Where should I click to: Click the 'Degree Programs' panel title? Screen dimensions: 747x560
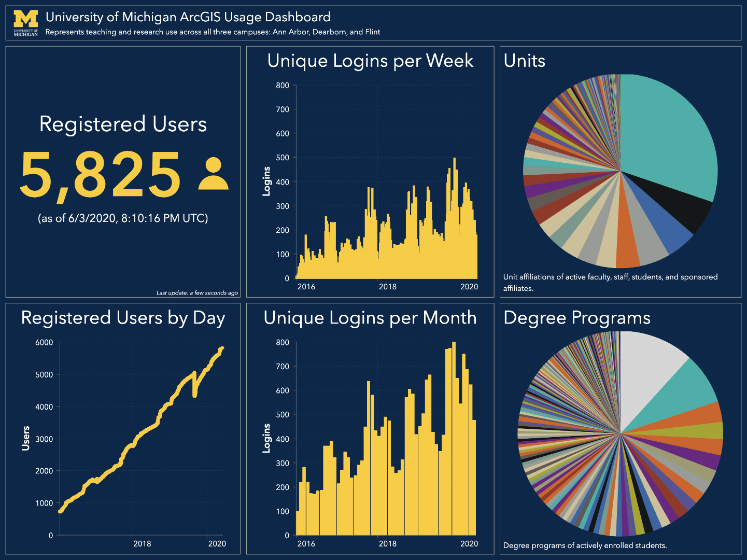pos(577,318)
